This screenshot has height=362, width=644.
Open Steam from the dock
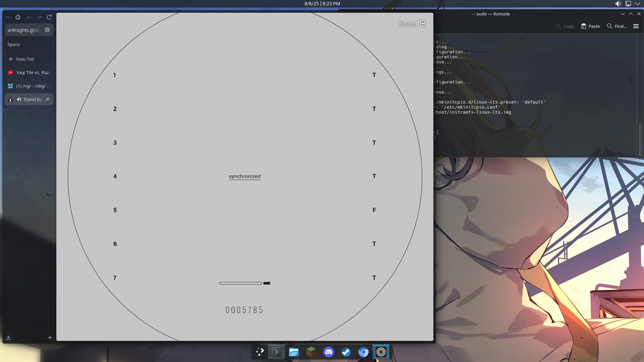pyautogui.click(x=346, y=352)
